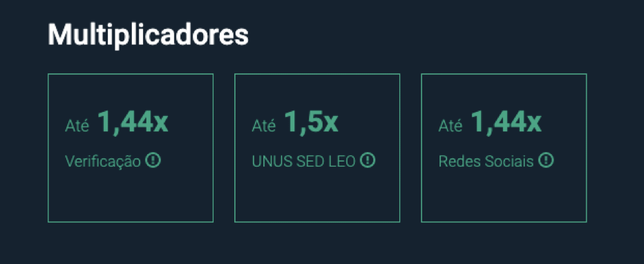
Task: Select the Redes Sociais multiplier card
Action: [504, 148]
